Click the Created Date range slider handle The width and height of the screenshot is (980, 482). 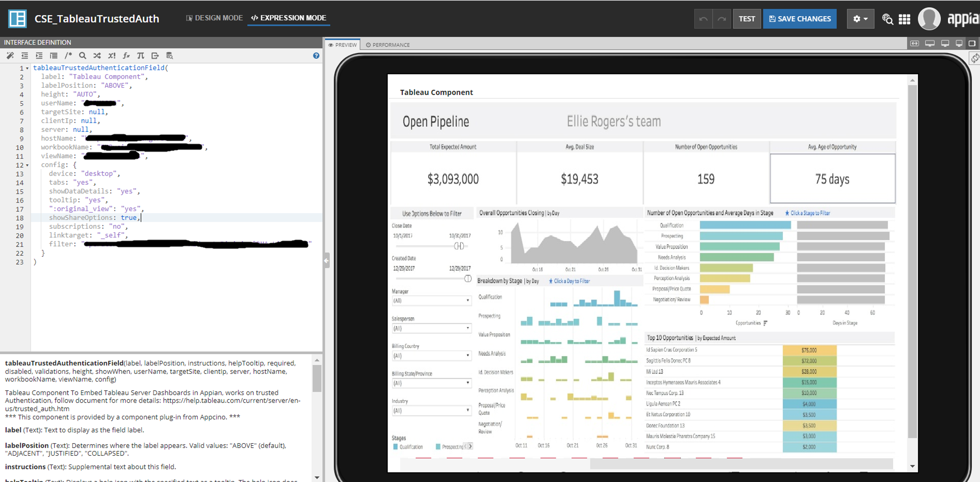pos(468,279)
